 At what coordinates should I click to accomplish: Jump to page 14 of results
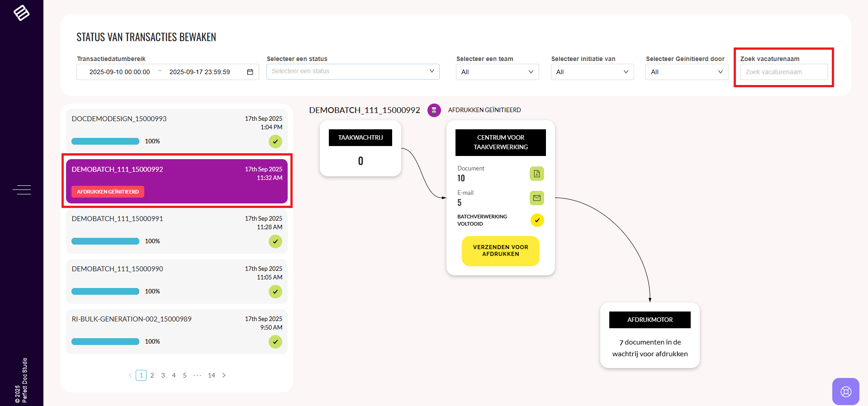(211, 375)
